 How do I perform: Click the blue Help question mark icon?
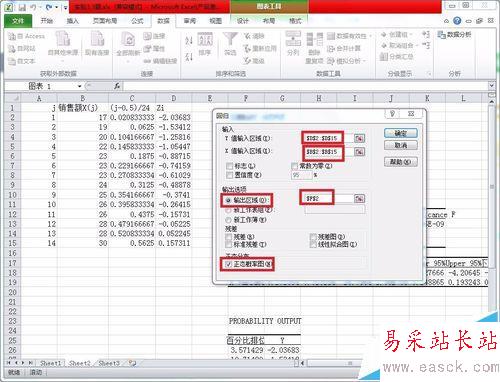tap(457, 21)
